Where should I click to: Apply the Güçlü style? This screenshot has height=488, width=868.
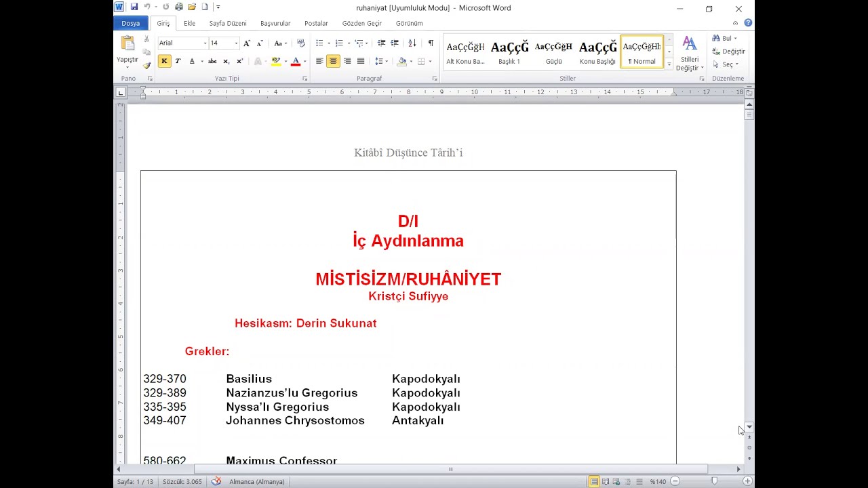[x=553, y=52]
